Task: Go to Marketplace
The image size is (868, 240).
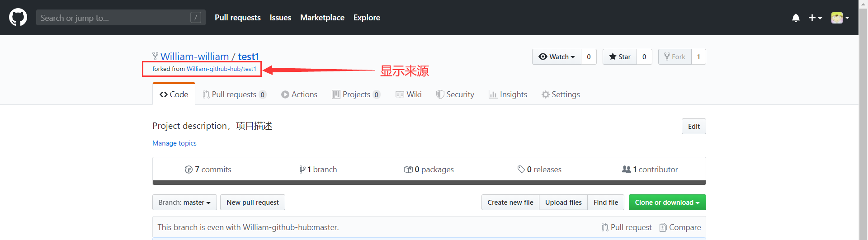Action: coord(322,18)
